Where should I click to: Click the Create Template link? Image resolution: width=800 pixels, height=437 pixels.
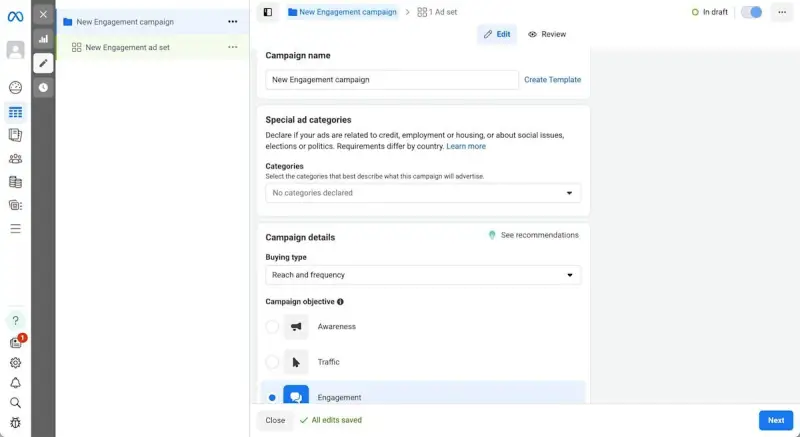click(553, 80)
